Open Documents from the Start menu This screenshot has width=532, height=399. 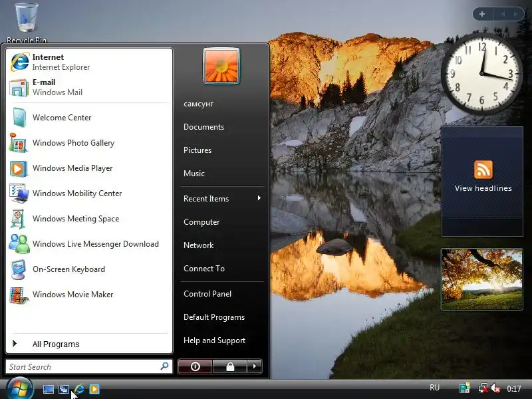click(203, 127)
